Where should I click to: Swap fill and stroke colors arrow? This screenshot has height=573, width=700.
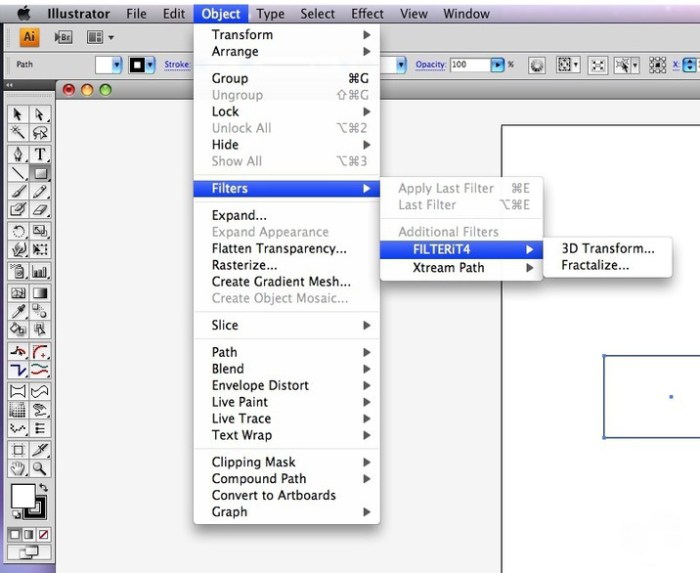(43, 487)
